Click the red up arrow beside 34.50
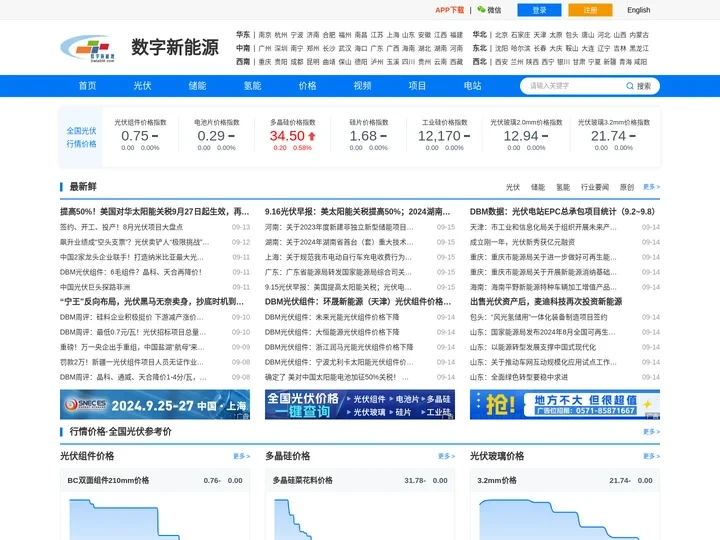720x540 pixels. click(312, 136)
